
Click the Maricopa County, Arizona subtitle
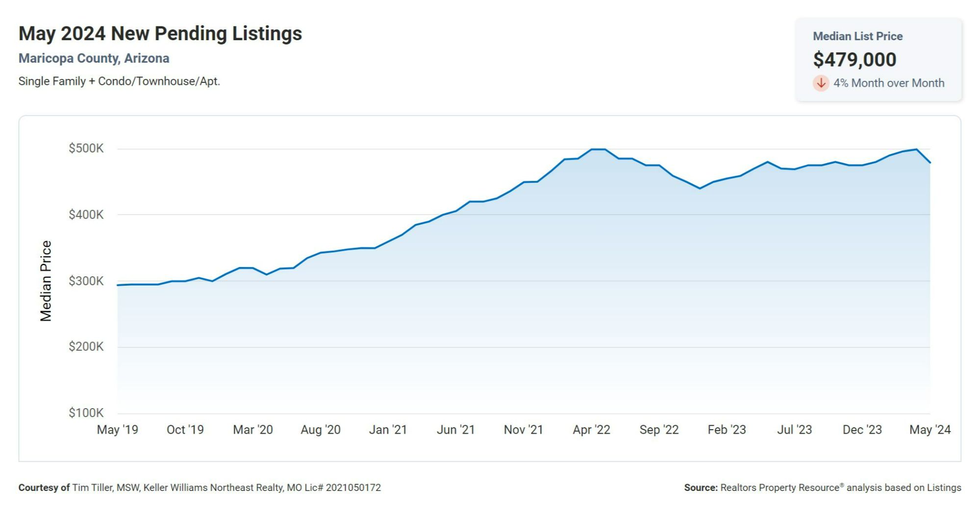tap(94, 58)
